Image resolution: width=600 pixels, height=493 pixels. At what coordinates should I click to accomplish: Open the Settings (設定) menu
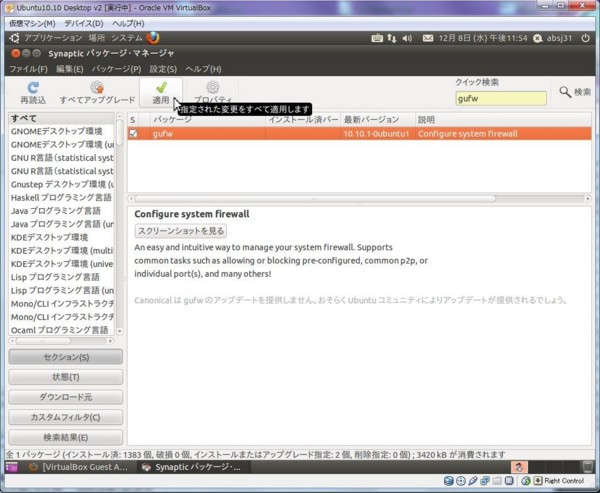[163, 69]
